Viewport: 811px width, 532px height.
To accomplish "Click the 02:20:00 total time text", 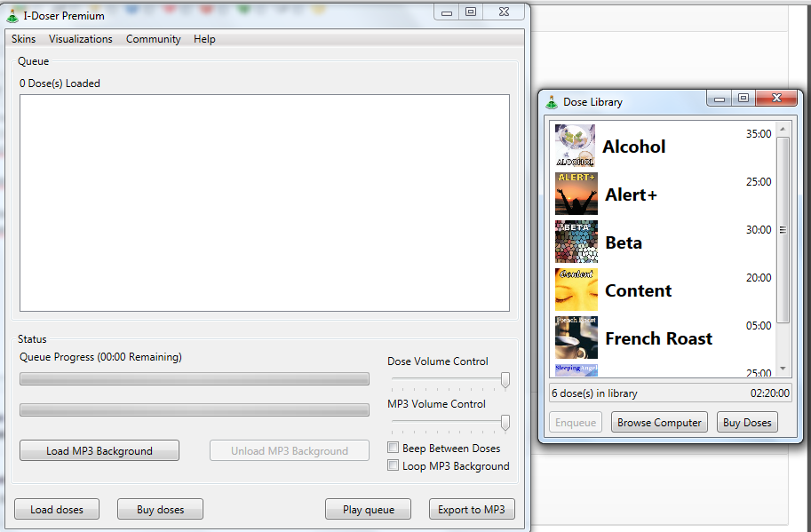I will coord(769,393).
